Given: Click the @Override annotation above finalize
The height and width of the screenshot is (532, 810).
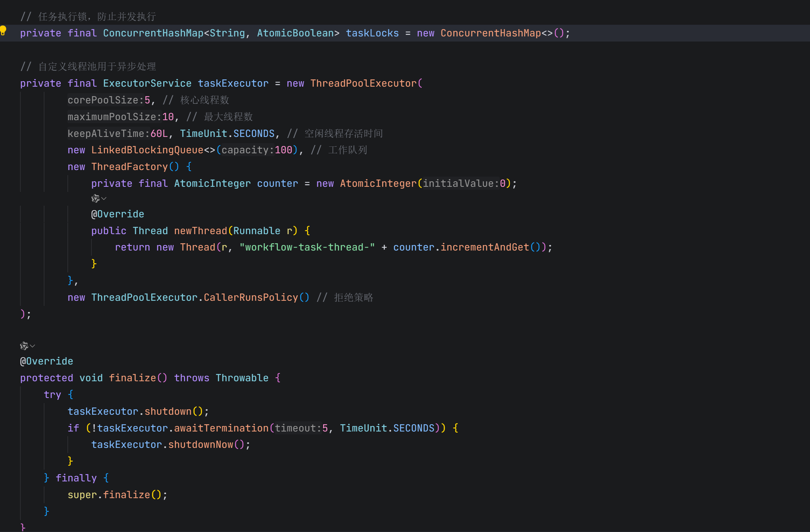Looking at the screenshot, I should [x=47, y=361].
